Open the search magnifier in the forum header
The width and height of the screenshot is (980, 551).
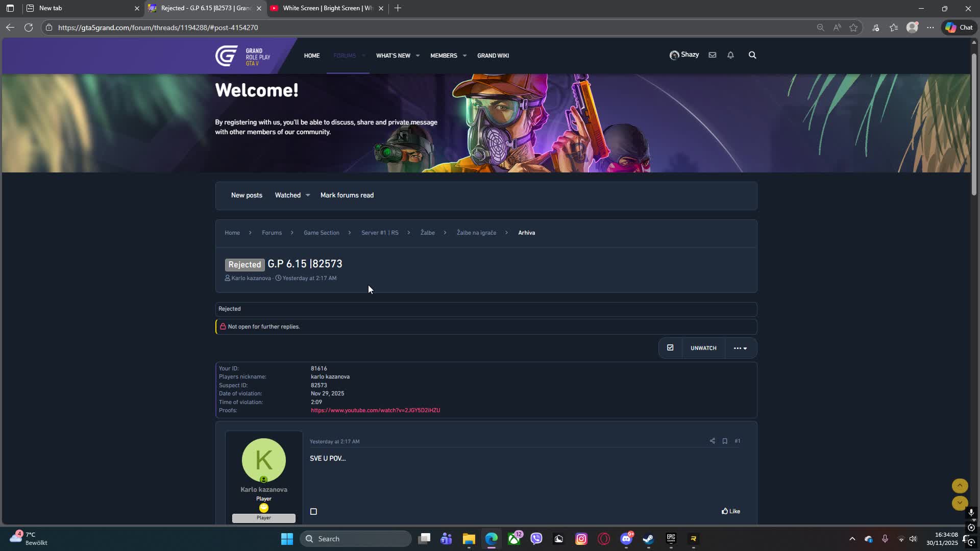(752, 55)
